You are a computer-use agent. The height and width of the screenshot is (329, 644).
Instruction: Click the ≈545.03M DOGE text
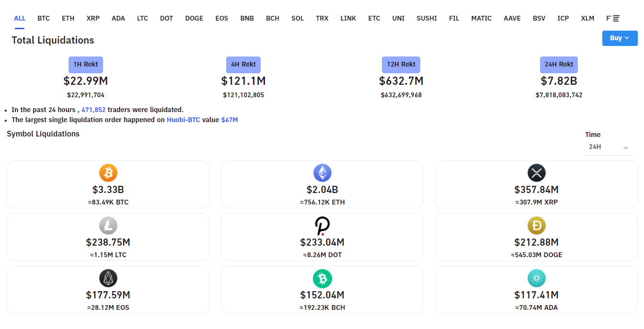pos(536,255)
